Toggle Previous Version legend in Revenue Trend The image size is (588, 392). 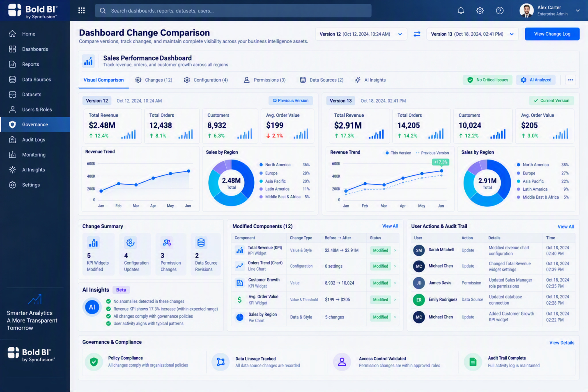tap(432, 153)
